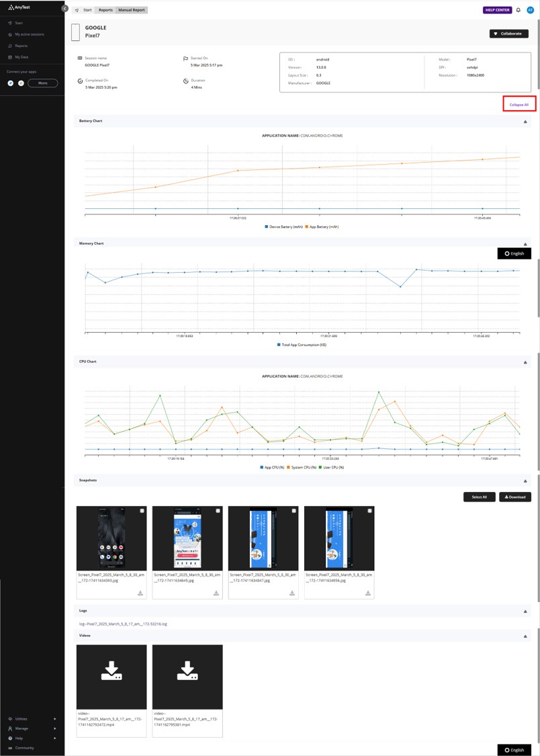Click the Session name icon

80,58
